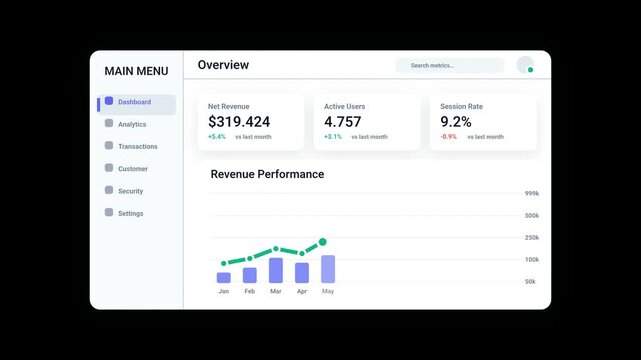Click the Analytics square icon in sidebar
Screen dimensions: 641x360
(109, 123)
